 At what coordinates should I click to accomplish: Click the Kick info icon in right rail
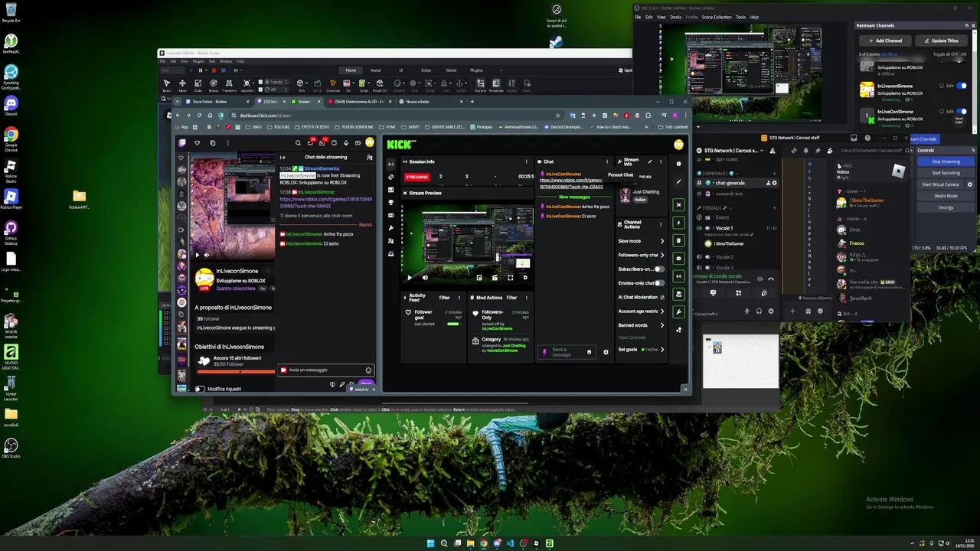tap(678, 164)
